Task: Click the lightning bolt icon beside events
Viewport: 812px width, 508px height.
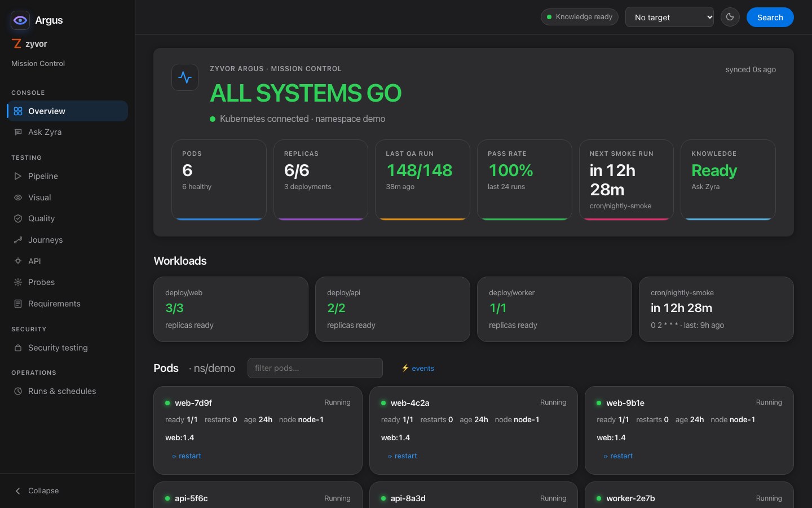Action: (x=405, y=368)
